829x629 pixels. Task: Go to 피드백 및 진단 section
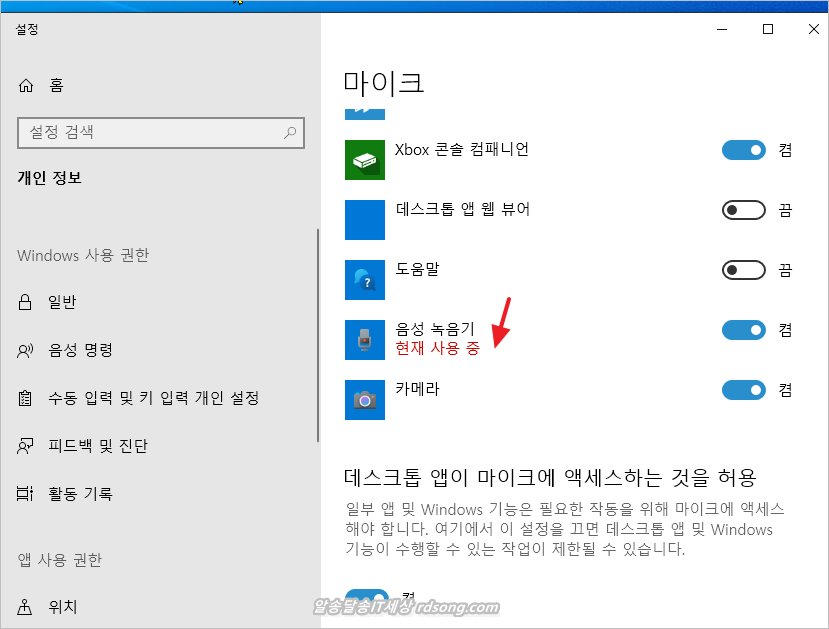coord(98,446)
